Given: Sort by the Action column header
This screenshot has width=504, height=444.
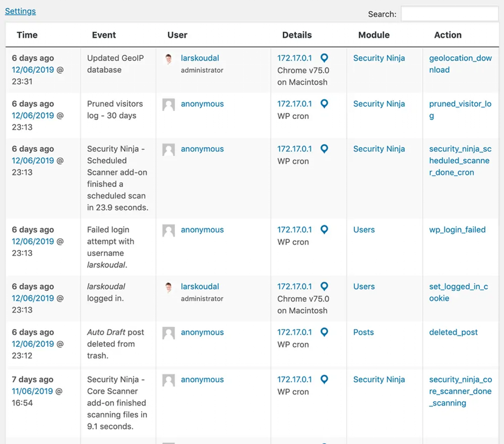Looking at the screenshot, I should pyautogui.click(x=448, y=35).
